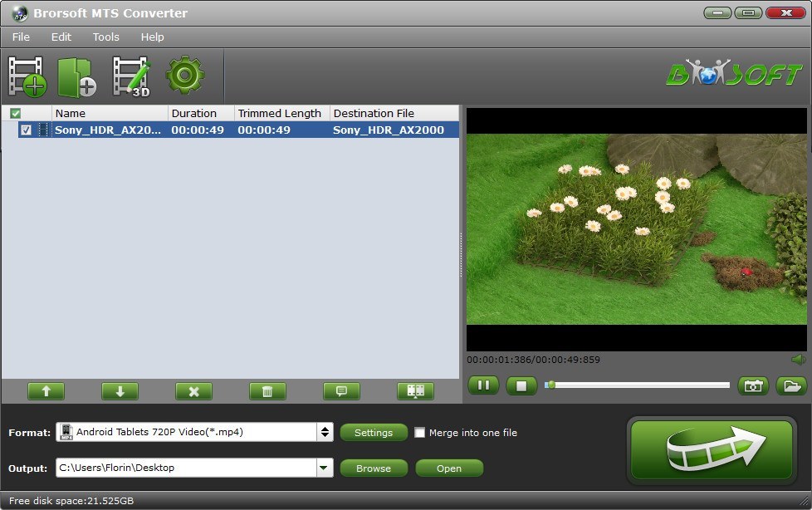Move selected item down with arrow button

click(120, 391)
